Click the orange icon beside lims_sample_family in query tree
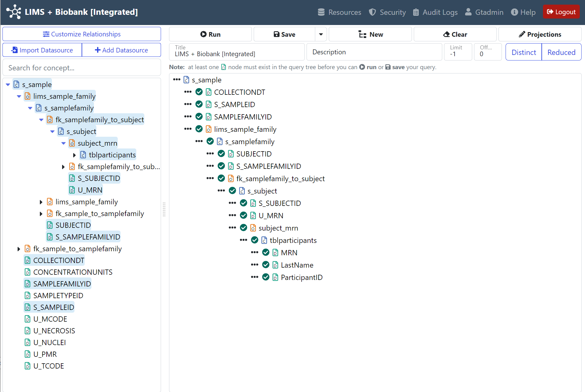 coord(209,129)
